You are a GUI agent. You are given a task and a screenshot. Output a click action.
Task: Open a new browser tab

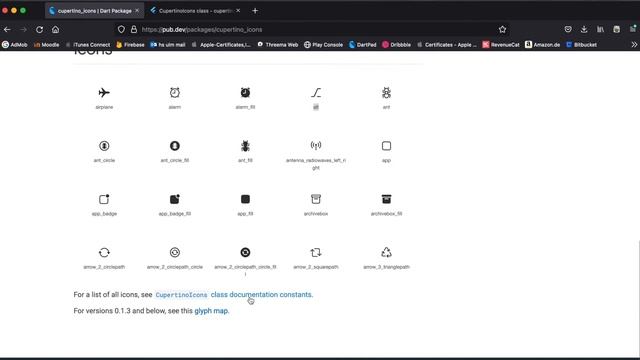tap(255, 11)
